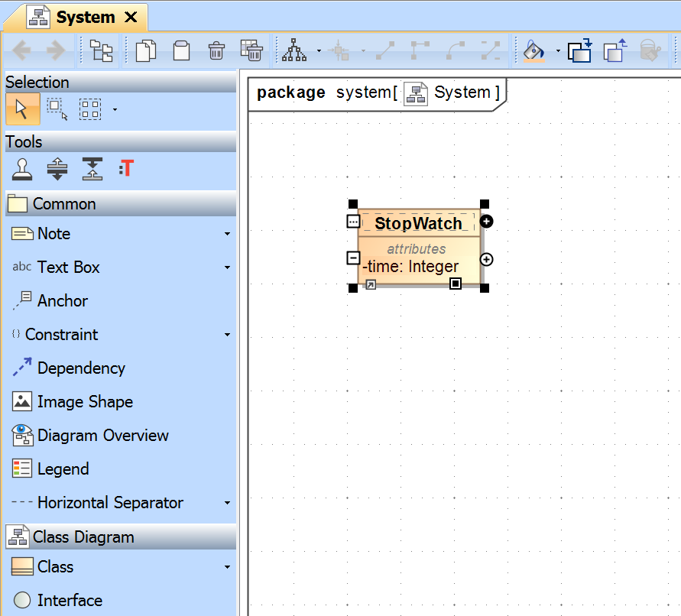681x616 pixels.
Task: Click the Sticky stamp tool icon
Action: (22, 169)
